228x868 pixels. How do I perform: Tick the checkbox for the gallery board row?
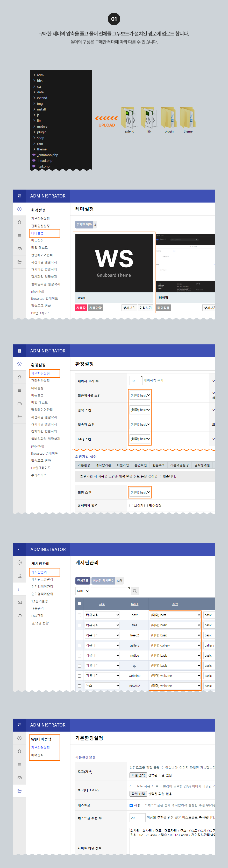[80, 645]
